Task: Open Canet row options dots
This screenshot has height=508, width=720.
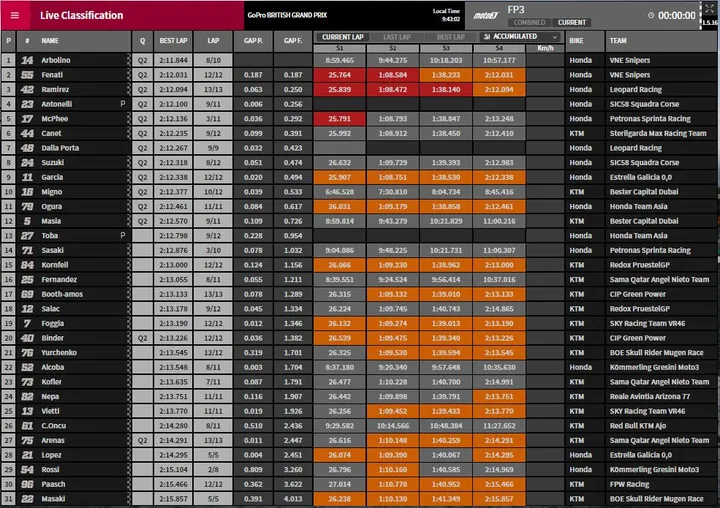Action: [x=128, y=133]
